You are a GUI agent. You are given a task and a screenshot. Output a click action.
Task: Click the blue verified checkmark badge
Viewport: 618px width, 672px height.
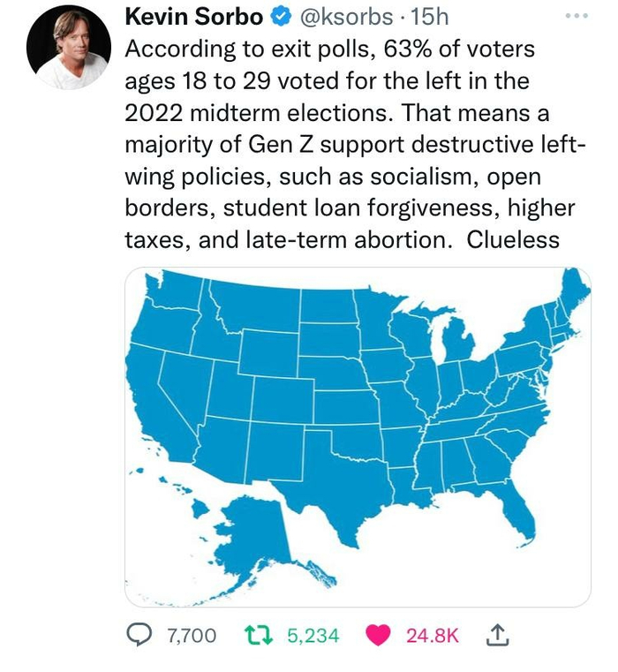[281, 18]
